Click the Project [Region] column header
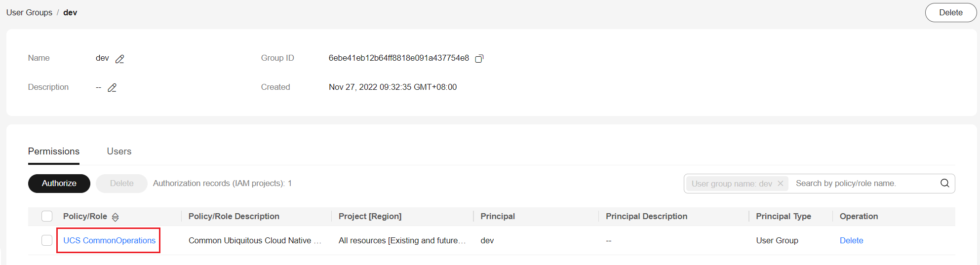 pyautogui.click(x=370, y=216)
